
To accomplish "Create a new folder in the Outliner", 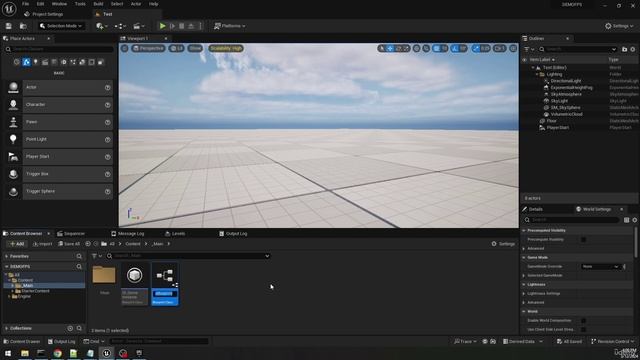I will pyautogui.click(x=624, y=49).
